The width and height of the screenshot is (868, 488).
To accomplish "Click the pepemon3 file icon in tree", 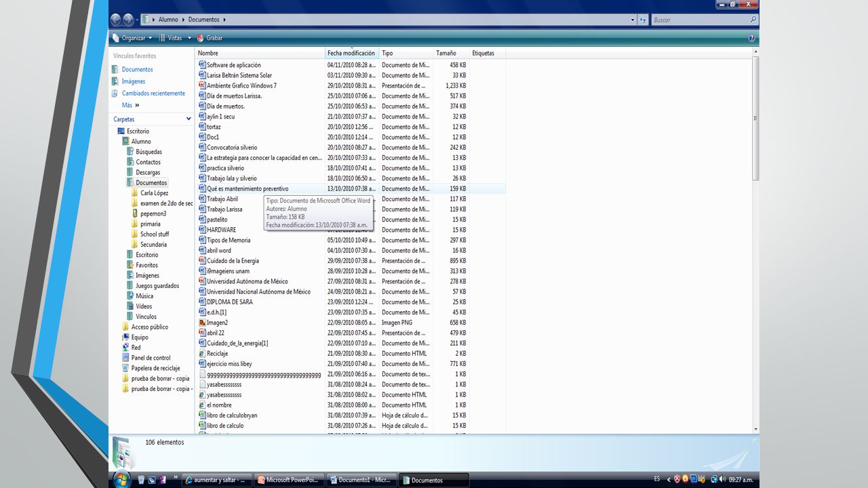I will click(x=135, y=213).
